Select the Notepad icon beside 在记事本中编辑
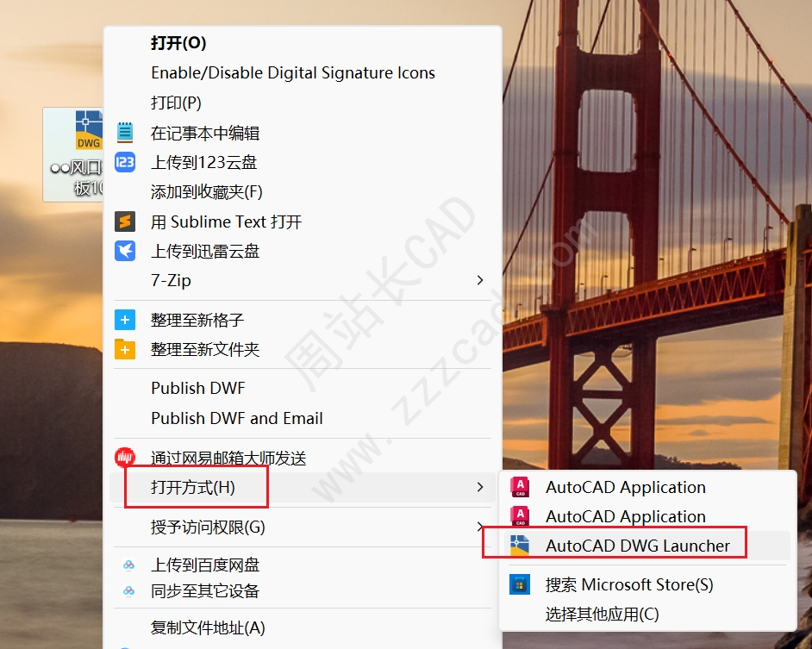812x649 pixels. (124, 132)
